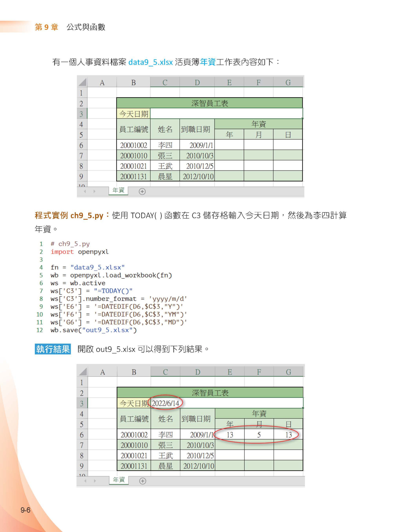Click the add new sheet plus icon

point(142,191)
